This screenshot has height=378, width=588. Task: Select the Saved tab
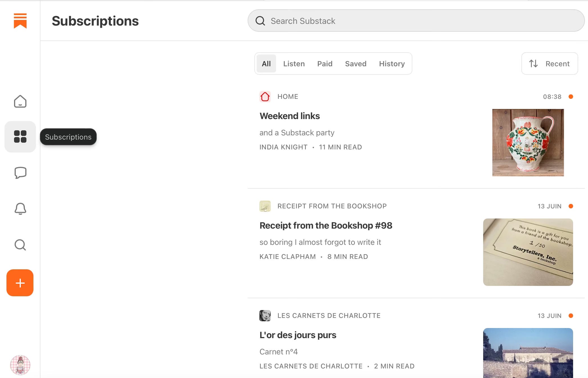(356, 64)
